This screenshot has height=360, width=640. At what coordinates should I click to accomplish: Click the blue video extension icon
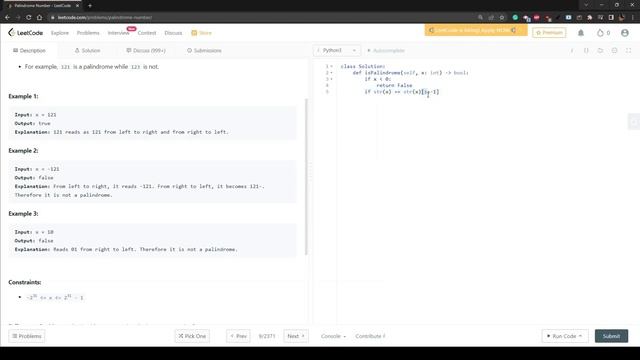[x=568, y=18]
